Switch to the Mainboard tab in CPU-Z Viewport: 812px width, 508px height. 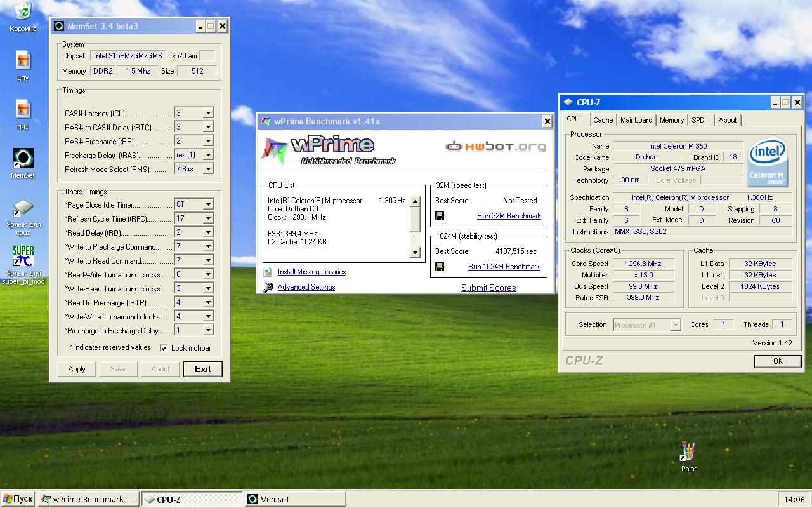pyautogui.click(x=636, y=120)
